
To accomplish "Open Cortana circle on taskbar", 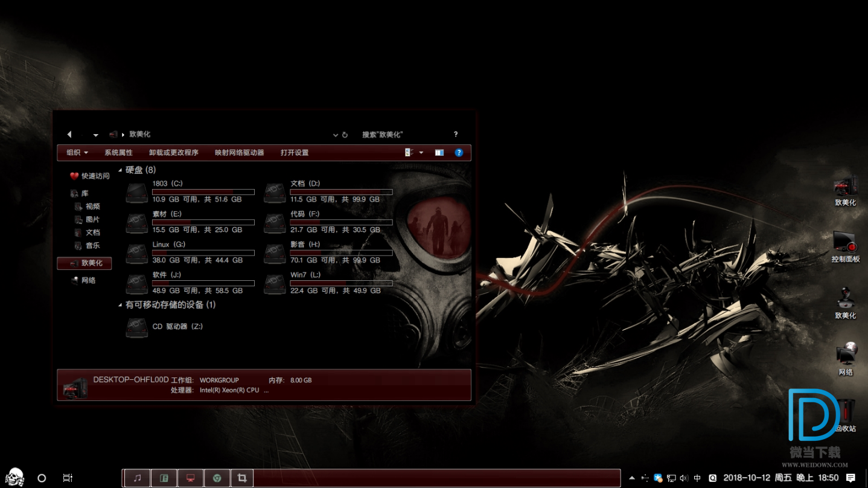I will coord(42,478).
